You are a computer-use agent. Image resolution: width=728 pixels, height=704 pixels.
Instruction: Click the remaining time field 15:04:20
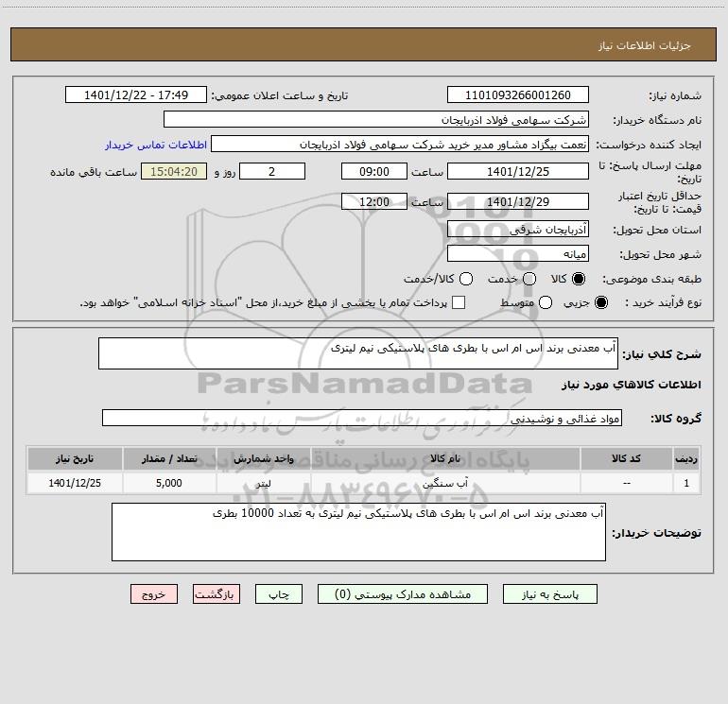pos(174,171)
